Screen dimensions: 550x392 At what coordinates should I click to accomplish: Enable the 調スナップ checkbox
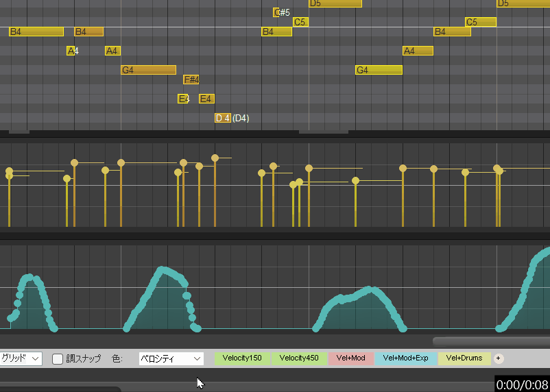pyautogui.click(x=58, y=358)
